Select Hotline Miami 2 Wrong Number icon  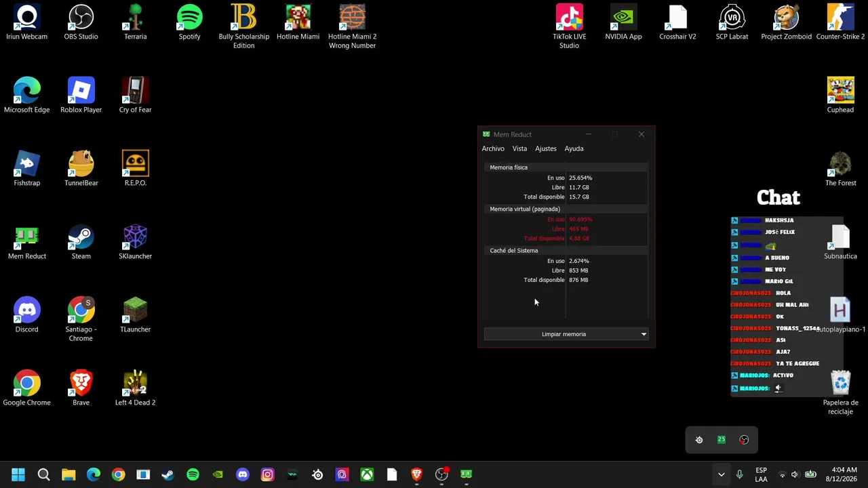352,26
